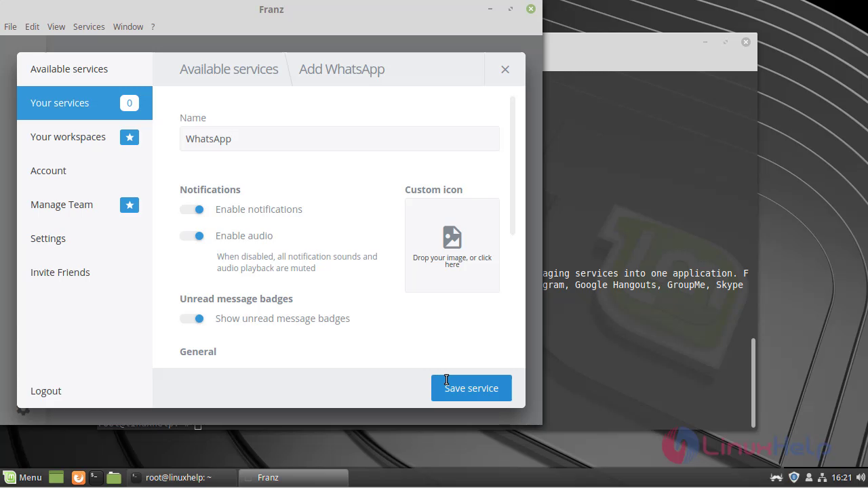Click the Add WhatsApp breadcrumb title

[x=342, y=69]
